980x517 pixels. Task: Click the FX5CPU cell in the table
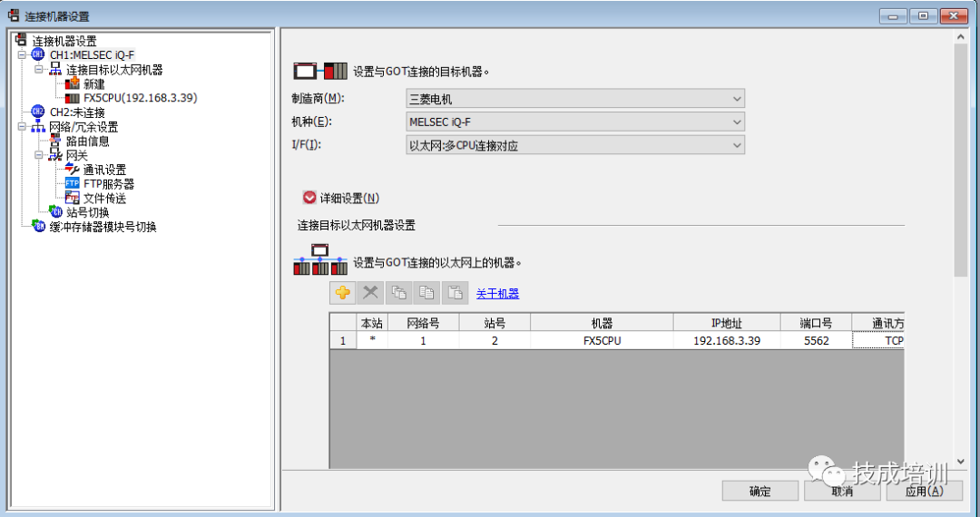click(x=602, y=340)
